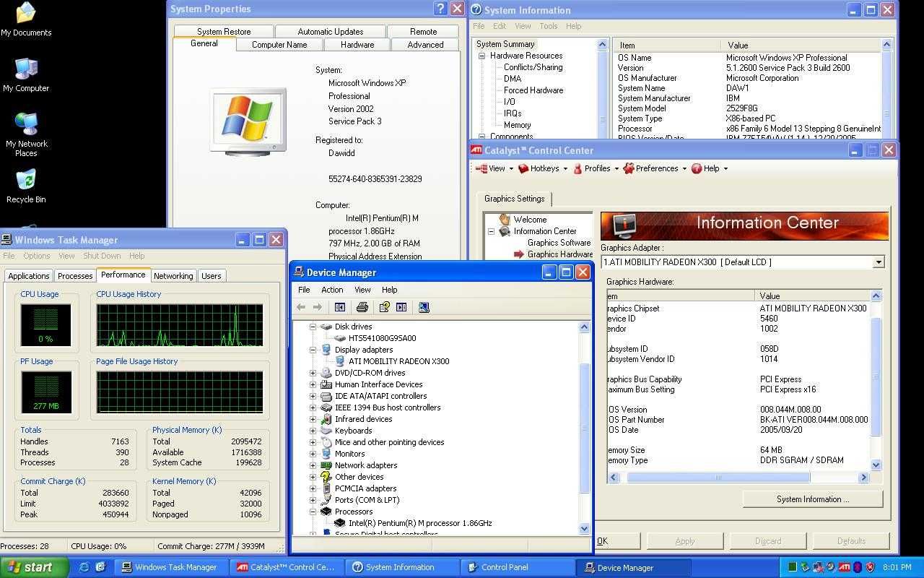Open the Shut Down menu in Task Manager
924x578 pixels.
pyautogui.click(x=102, y=256)
